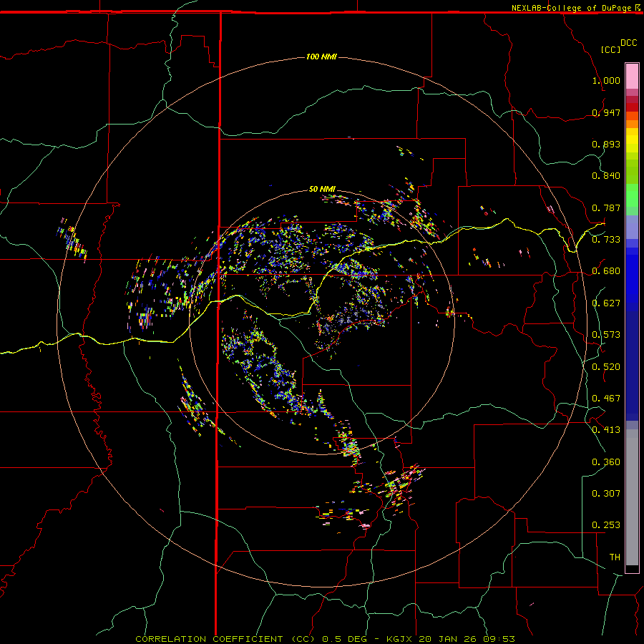Image resolution: width=644 pixels, height=644 pixels.
Task: Click the 1.000 scale value
Action: (606, 80)
